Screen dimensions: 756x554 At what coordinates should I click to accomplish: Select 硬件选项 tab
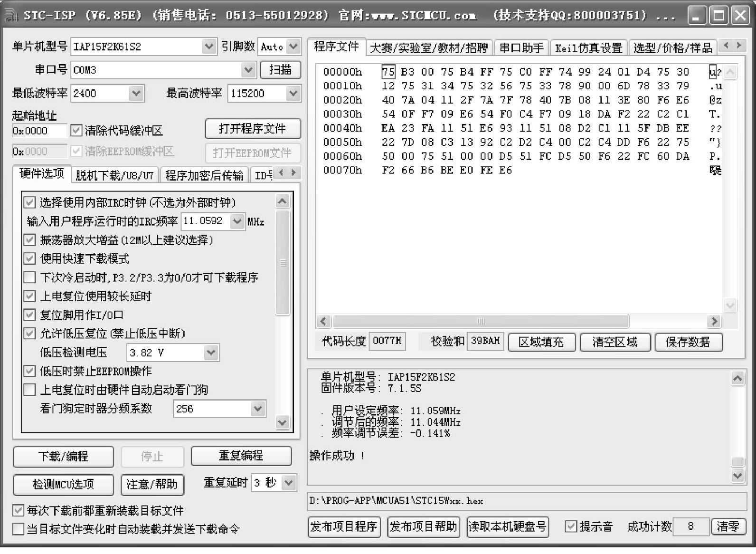[x=42, y=173]
